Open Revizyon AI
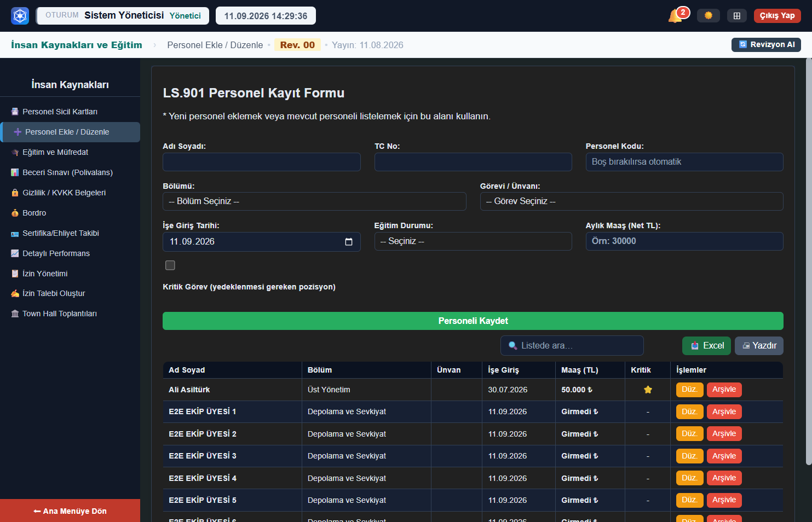The height and width of the screenshot is (522, 812). click(766, 45)
